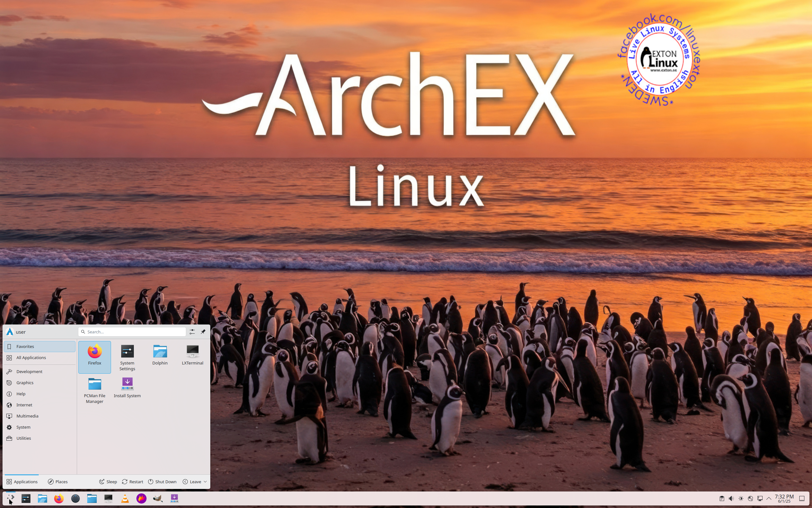812x508 pixels.
Task: Open the Internet category
Action: pyautogui.click(x=40, y=404)
